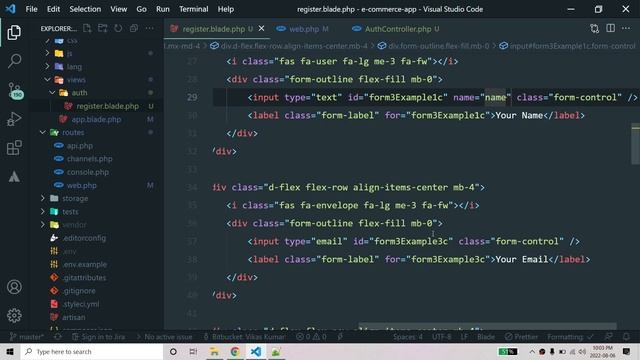Open editor more actions ellipsis

(x=626, y=28)
